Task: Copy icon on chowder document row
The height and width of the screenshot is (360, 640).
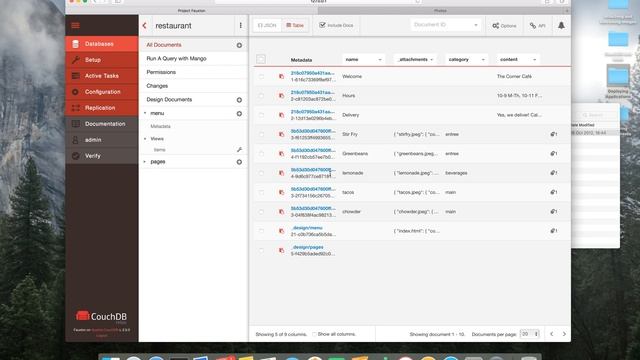Action: pyautogui.click(x=281, y=212)
